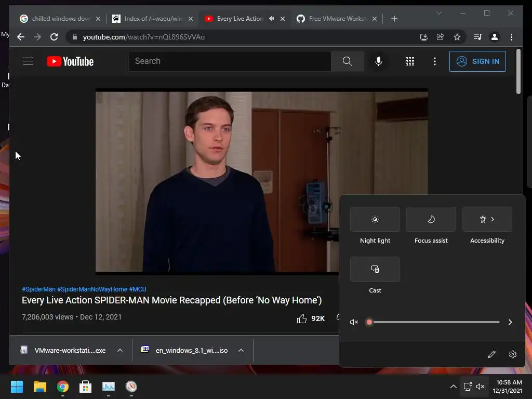Go forward in Chrome
Image resolution: width=532 pixels, height=399 pixels.
coord(37,37)
